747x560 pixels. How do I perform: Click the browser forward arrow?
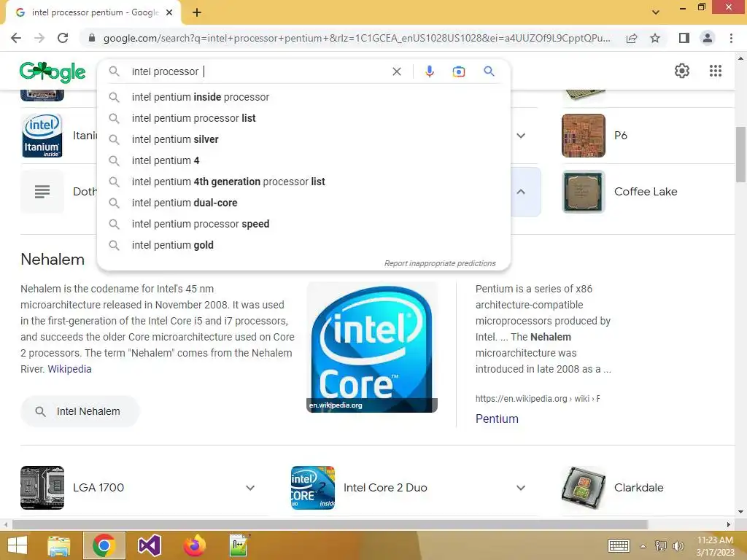pyautogui.click(x=39, y=38)
